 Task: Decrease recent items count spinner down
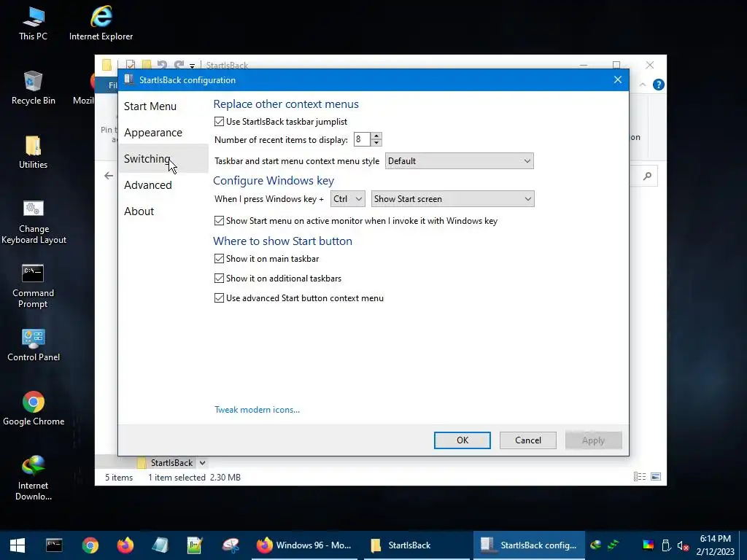[x=376, y=143]
